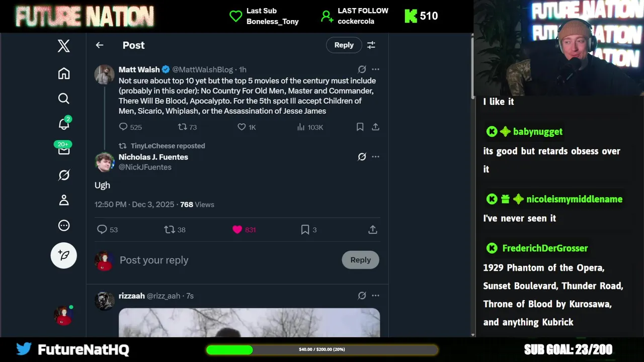
Task: Click Grok icon on Fuentes post
Action: point(362,157)
